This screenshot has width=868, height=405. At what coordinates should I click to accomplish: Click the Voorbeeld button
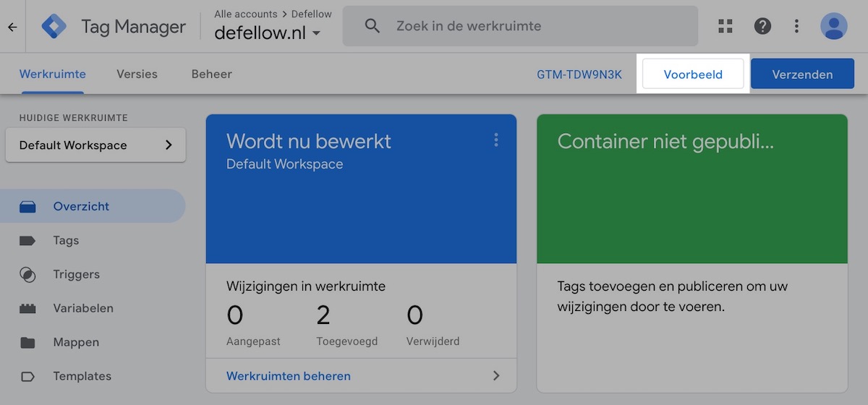(x=693, y=74)
